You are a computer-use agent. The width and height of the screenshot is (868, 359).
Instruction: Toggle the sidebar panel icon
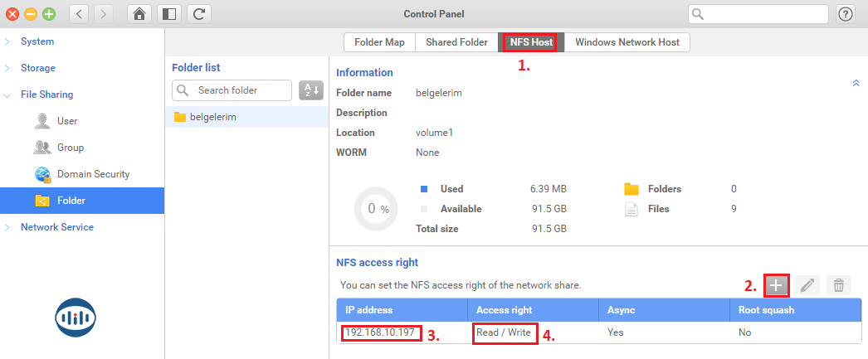[168, 14]
